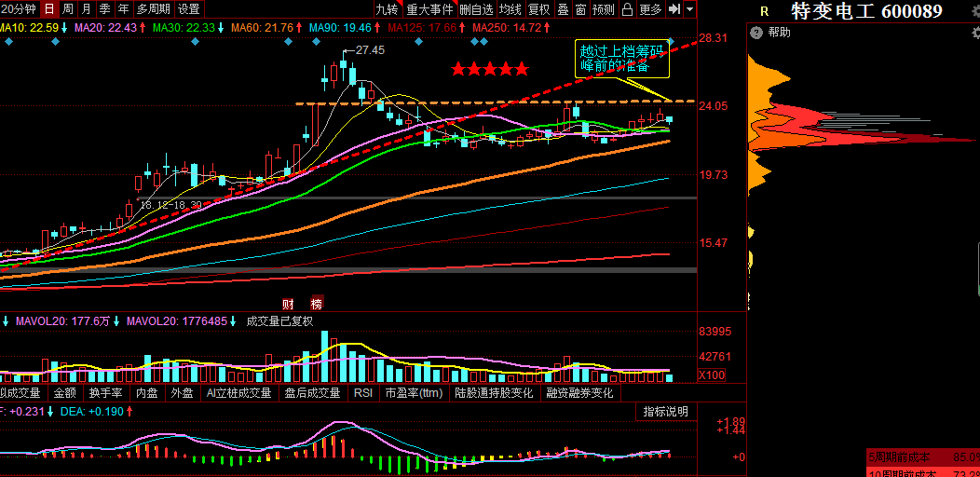Click the 特变电工 600089 stock title
The width and height of the screenshot is (980, 477).
pyautogui.click(x=866, y=10)
